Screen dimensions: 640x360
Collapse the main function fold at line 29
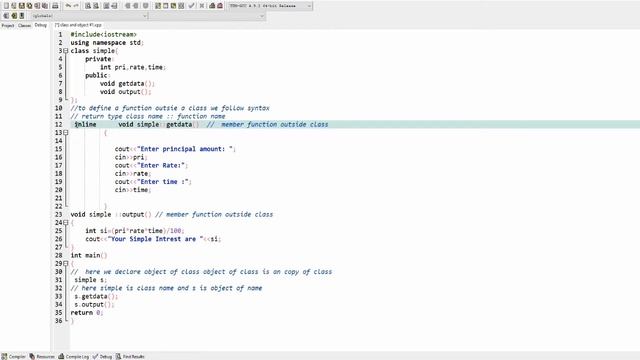(x=65, y=263)
